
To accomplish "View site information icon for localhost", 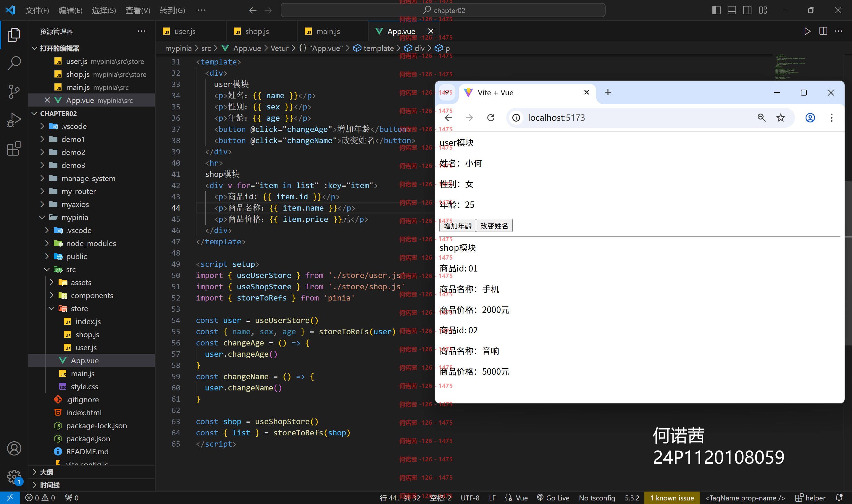I will [516, 118].
